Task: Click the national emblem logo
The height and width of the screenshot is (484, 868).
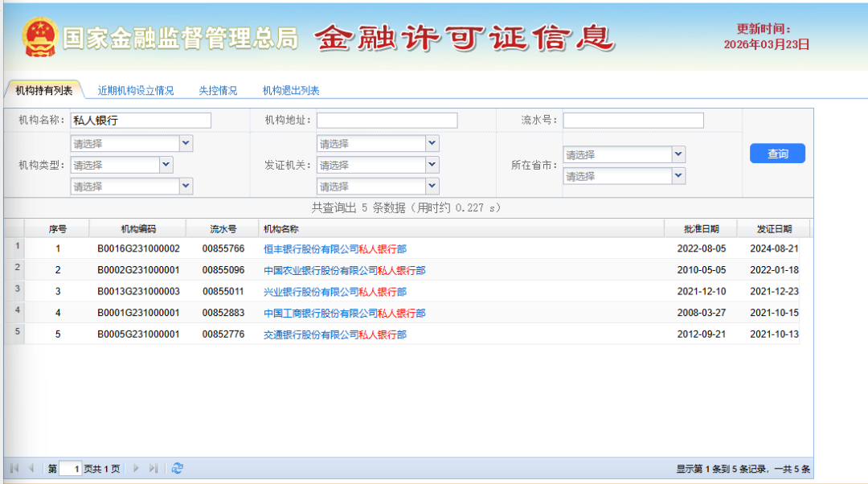Action: tap(39, 38)
